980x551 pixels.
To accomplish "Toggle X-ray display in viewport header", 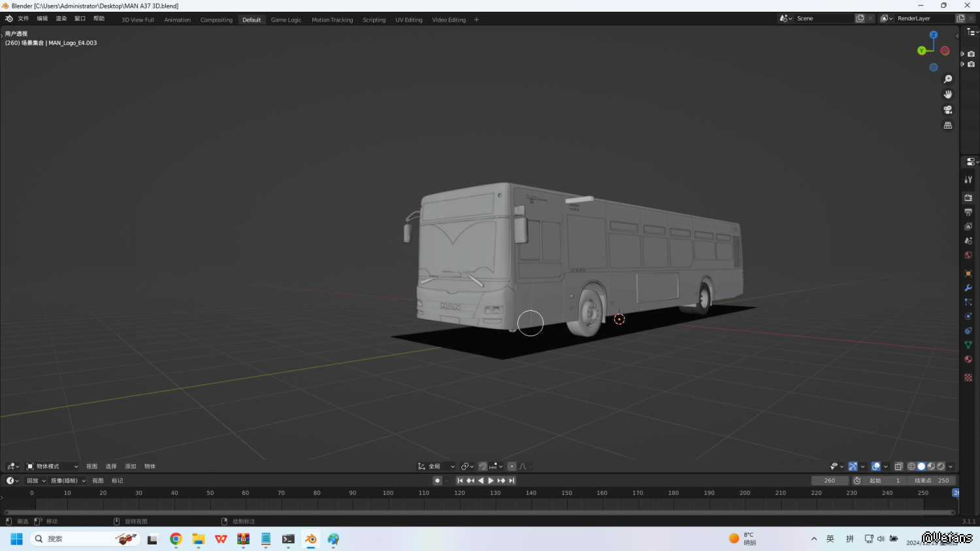I will click(898, 466).
